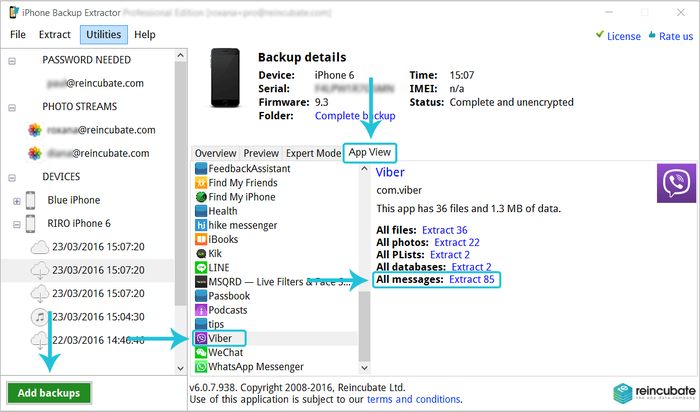Select the Blue iPhone device
The height and width of the screenshot is (412, 700).
74,200
